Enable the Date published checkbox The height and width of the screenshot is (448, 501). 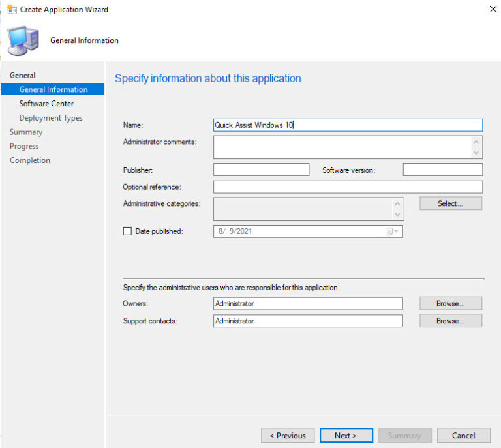[x=127, y=231]
